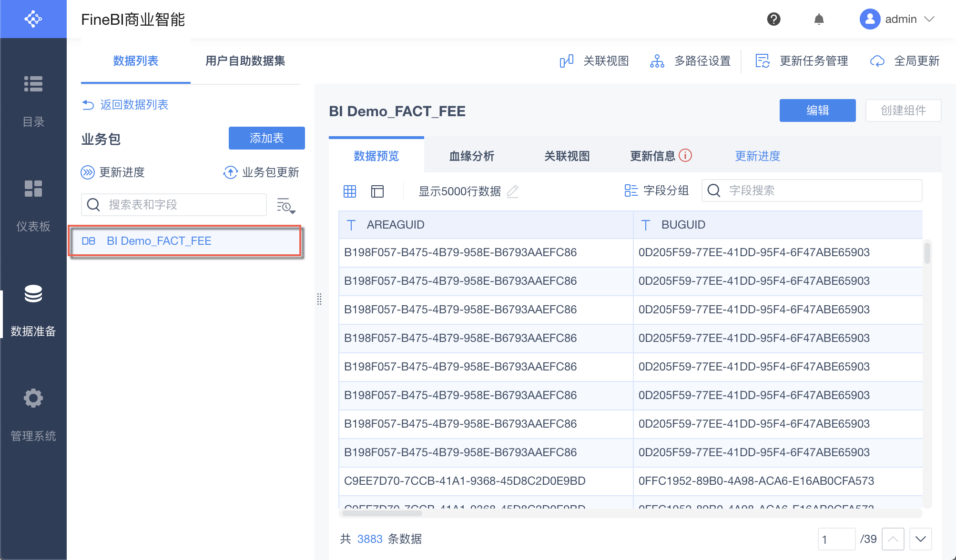Open the 目录 sidebar icon
Screen dimensions: 956x560
pyautogui.click(x=33, y=84)
